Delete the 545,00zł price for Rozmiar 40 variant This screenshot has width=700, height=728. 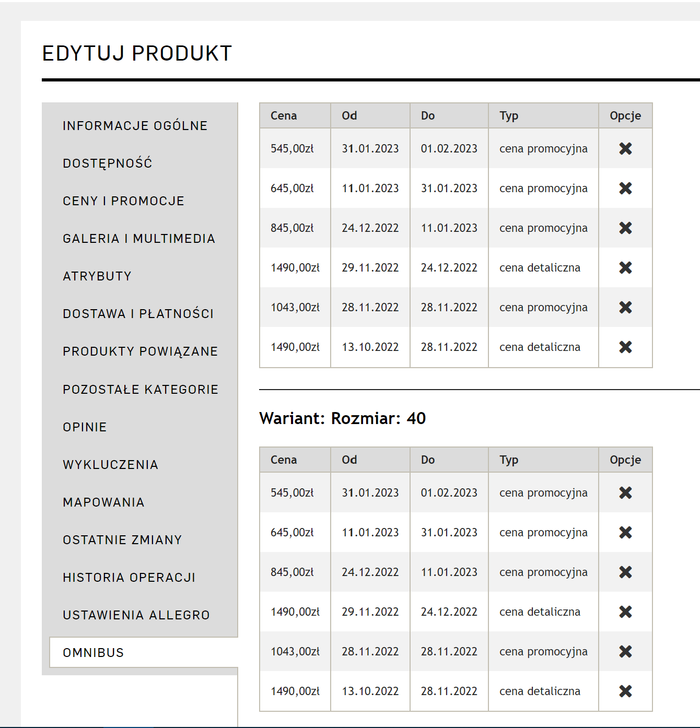click(x=625, y=493)
